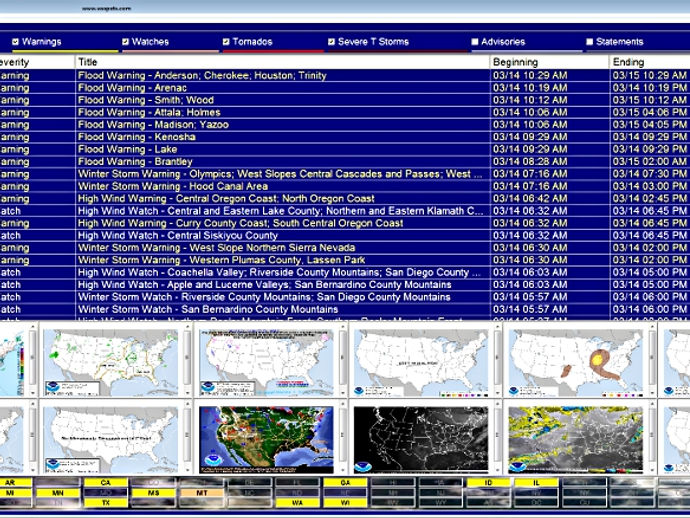Image resolution: width=690 pixels, height=518 pixels.
Task: Toggle the Watches checkbox
Action: [125, 42]
